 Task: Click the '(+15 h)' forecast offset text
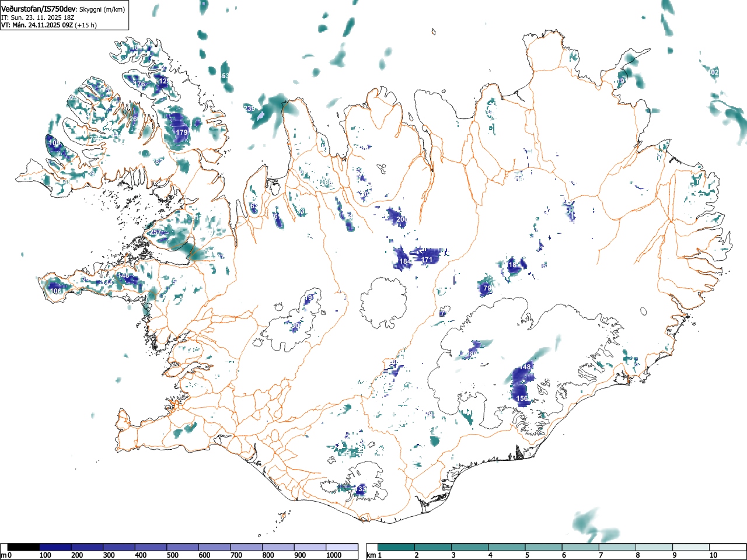[x=86, y=25]
